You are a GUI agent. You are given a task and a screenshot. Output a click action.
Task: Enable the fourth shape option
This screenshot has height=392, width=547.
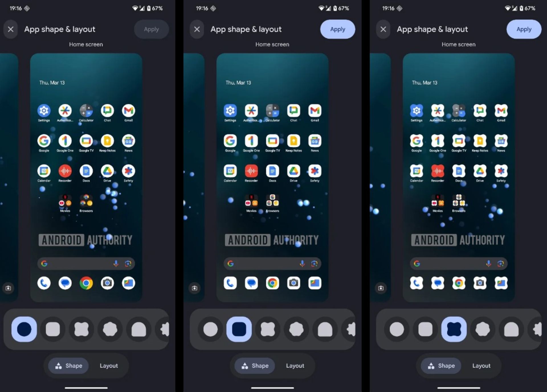109,329
